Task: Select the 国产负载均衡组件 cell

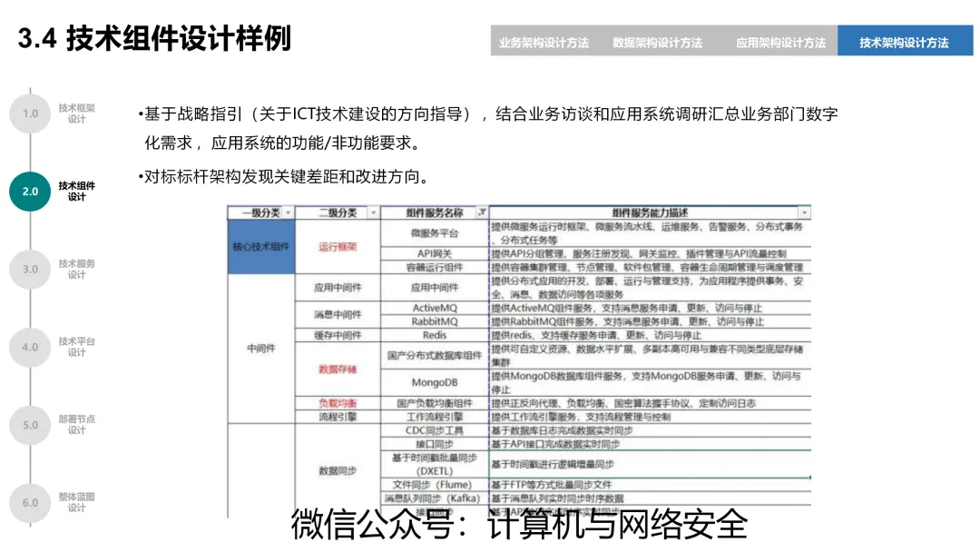Action: click(435, 403)
